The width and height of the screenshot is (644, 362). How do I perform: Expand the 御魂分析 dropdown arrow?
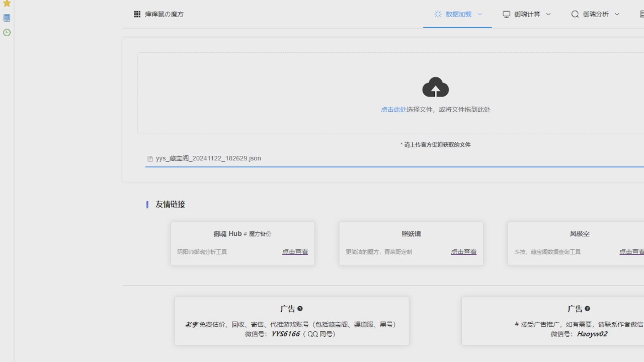(x=617, y=14)
